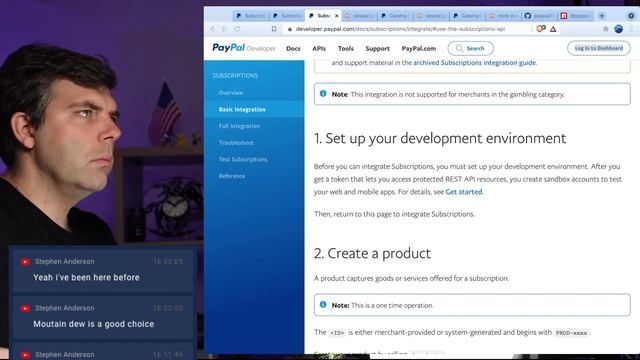Click the magnifier icon in Search
The width and height of the screenshot is (640, 360).
coord(459,48)
